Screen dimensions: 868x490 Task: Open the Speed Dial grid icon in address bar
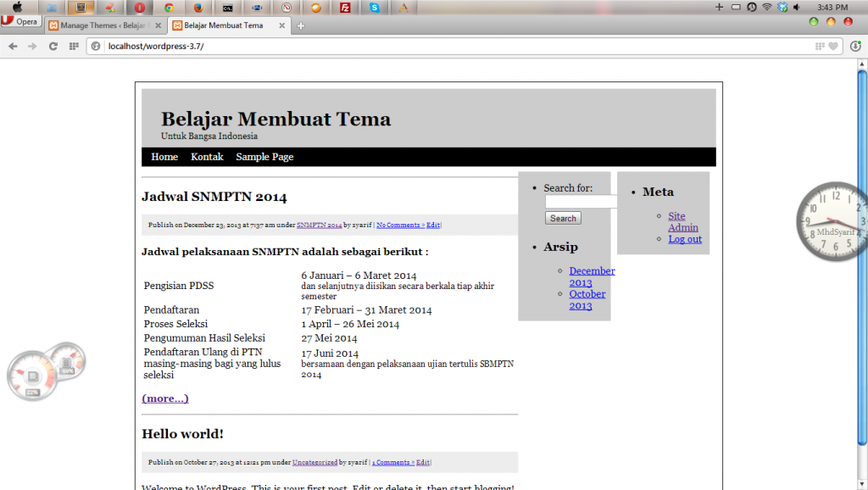tap(819, 46)
